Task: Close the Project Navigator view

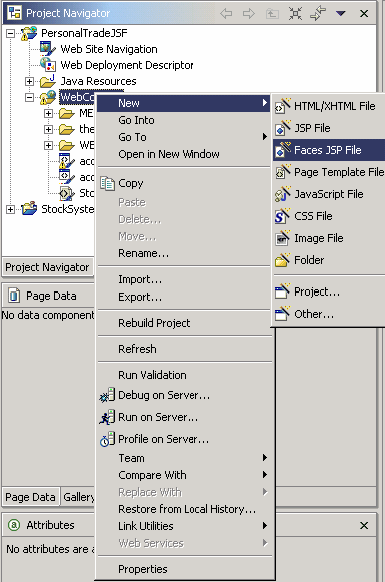Action: pos(364,14)
